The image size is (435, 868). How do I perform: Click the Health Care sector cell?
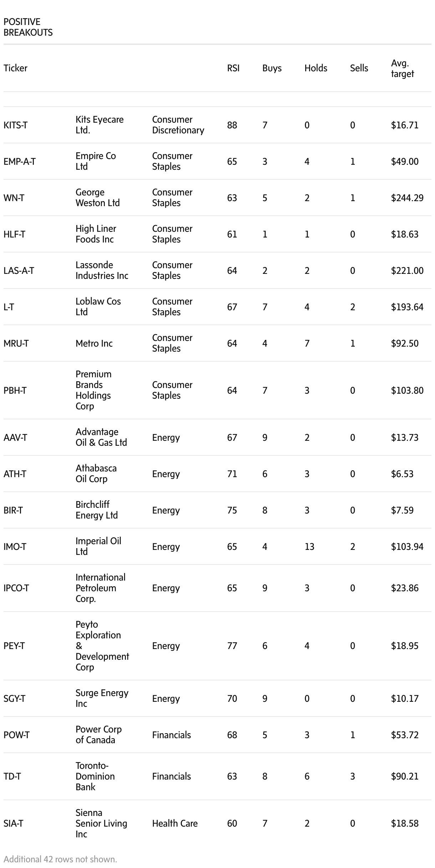(x=175, y=823)
